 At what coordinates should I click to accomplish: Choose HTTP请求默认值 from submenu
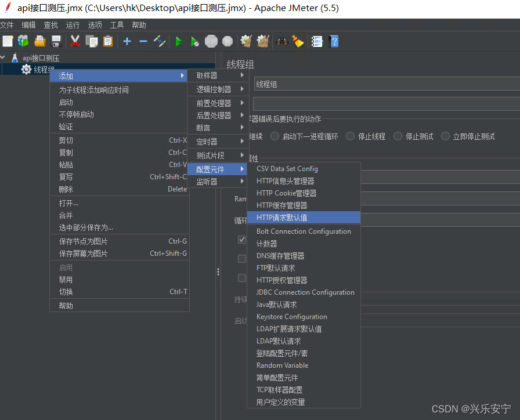(304, 218)
